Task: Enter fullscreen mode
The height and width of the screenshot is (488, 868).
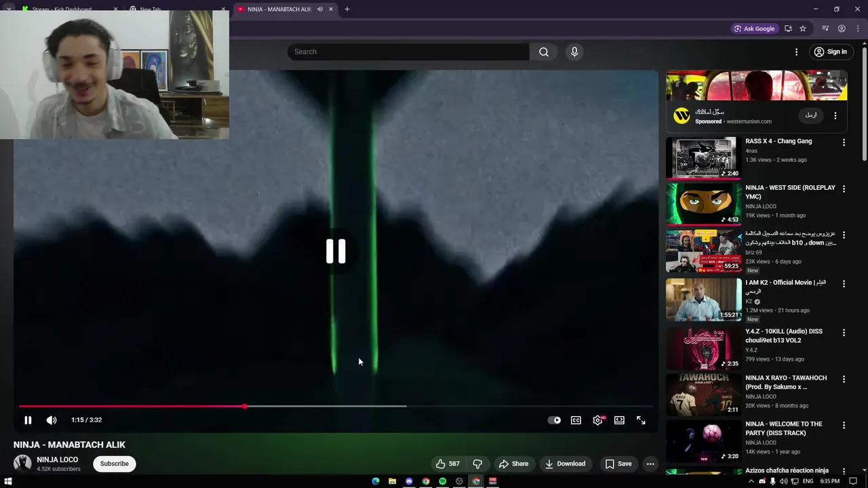Action: (x=641, y=420)
